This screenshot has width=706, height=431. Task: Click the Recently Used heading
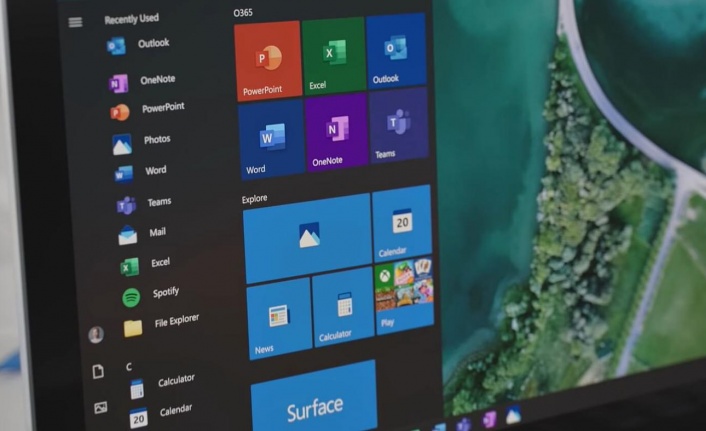(x=131, y=18)
